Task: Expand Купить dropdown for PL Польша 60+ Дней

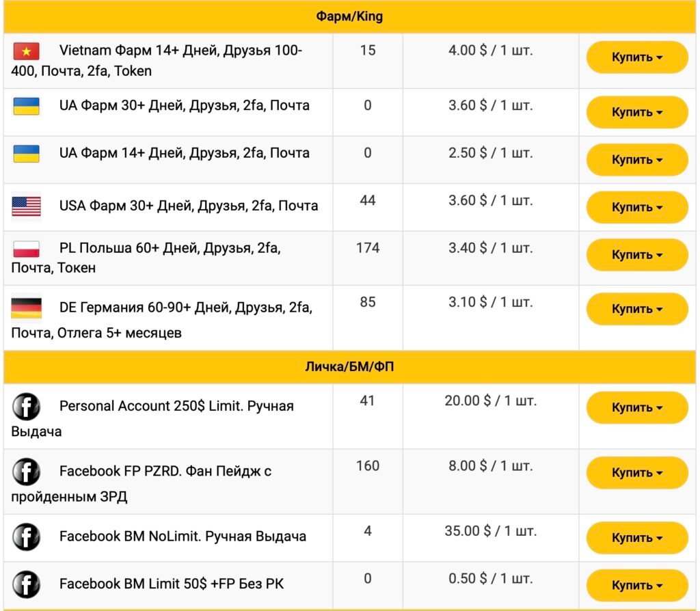Action: 636,255
